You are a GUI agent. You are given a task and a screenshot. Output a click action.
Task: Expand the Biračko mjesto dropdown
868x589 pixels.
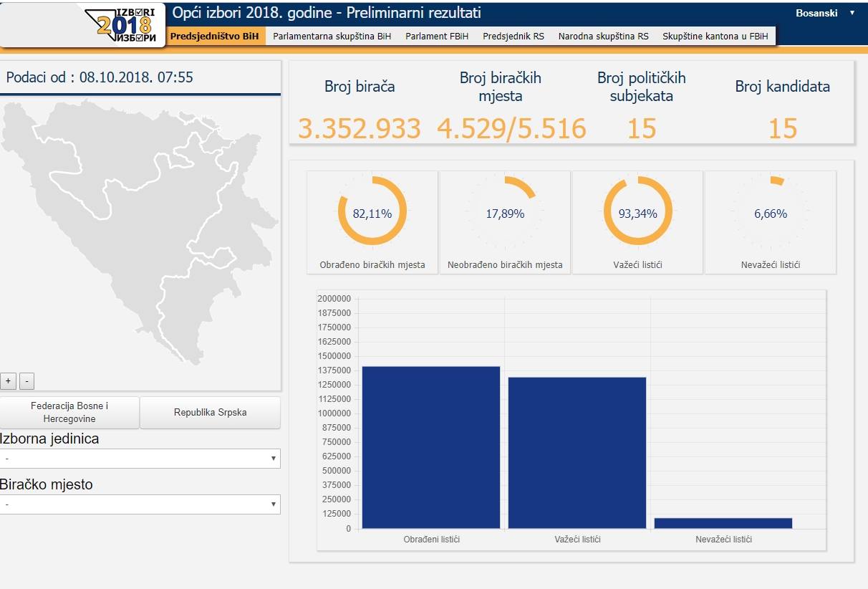[x=140, y=504]
